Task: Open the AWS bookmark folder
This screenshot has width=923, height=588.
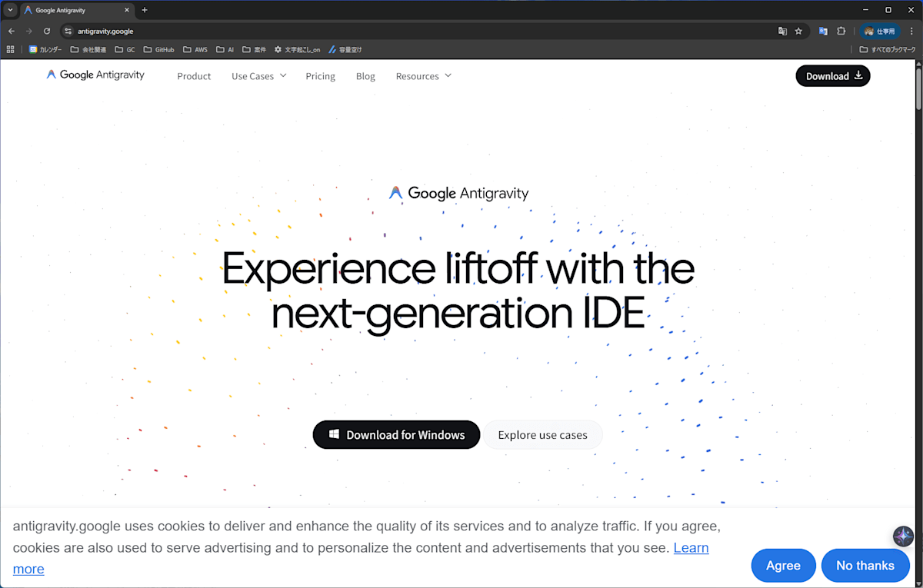Action: point(195,49)
